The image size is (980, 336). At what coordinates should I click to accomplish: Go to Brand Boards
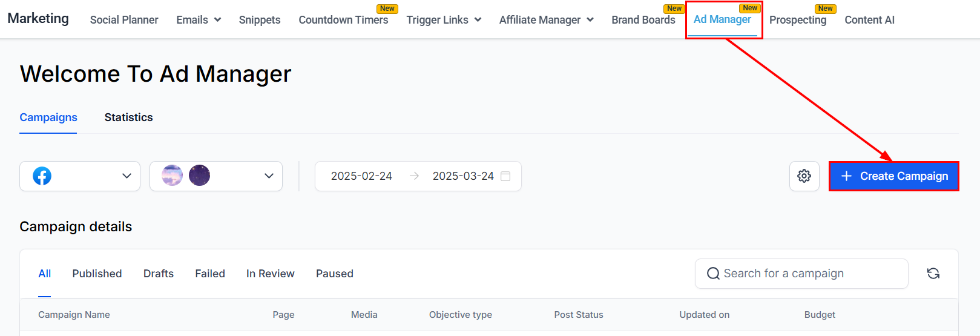pos(643,20)
